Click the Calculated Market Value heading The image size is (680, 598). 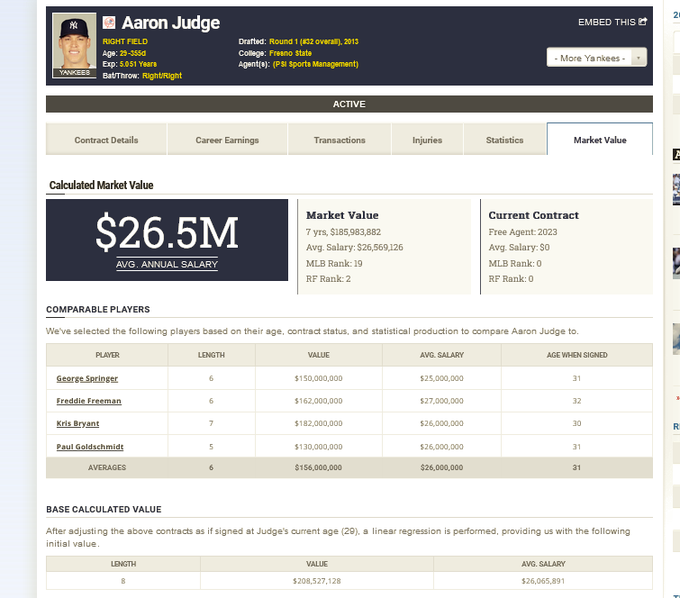click(101, 185)
